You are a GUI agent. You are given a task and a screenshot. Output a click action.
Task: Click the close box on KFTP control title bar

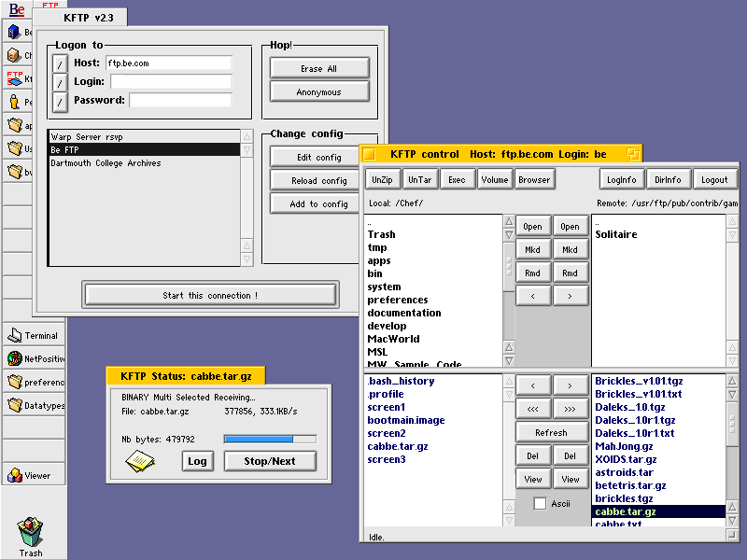369,154
